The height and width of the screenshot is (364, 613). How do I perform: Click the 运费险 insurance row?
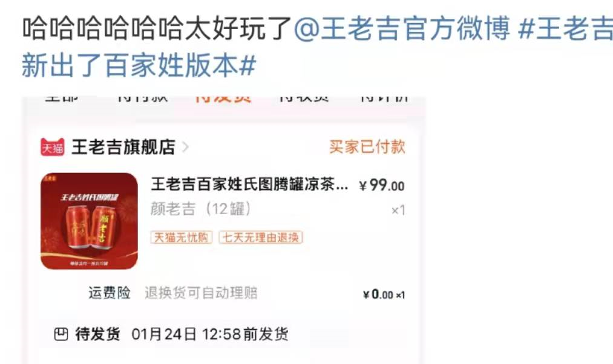coord(246,293)
